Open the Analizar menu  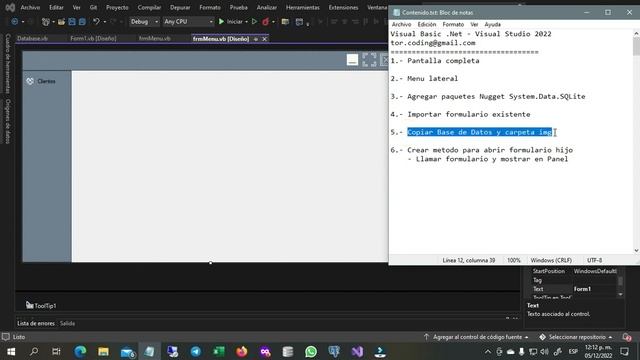pos(267,7)
